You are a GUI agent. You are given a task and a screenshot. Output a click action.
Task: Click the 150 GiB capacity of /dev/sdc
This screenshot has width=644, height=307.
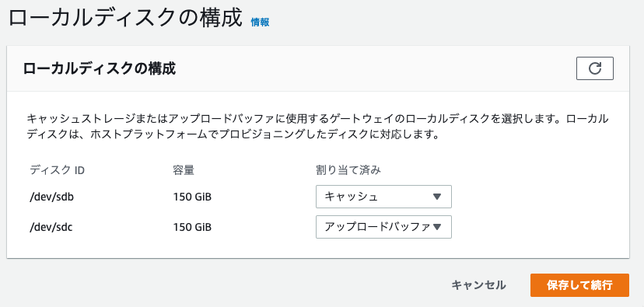[192, 227]
